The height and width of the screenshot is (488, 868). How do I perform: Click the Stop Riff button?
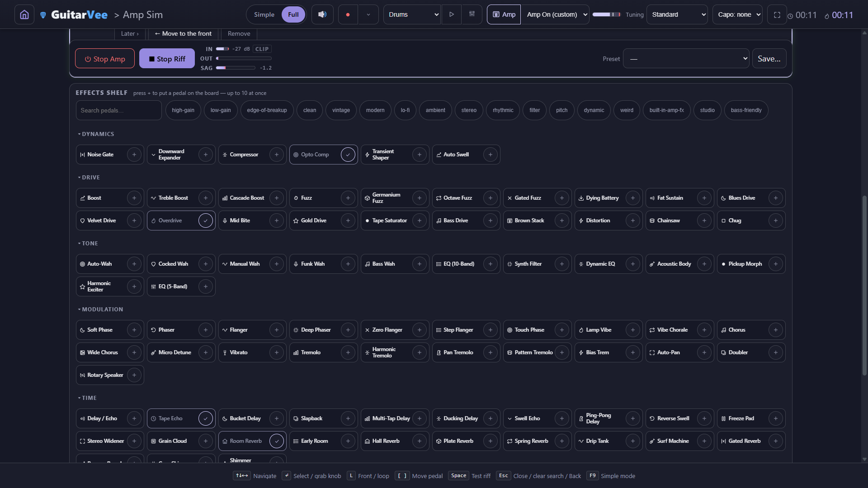167,59
